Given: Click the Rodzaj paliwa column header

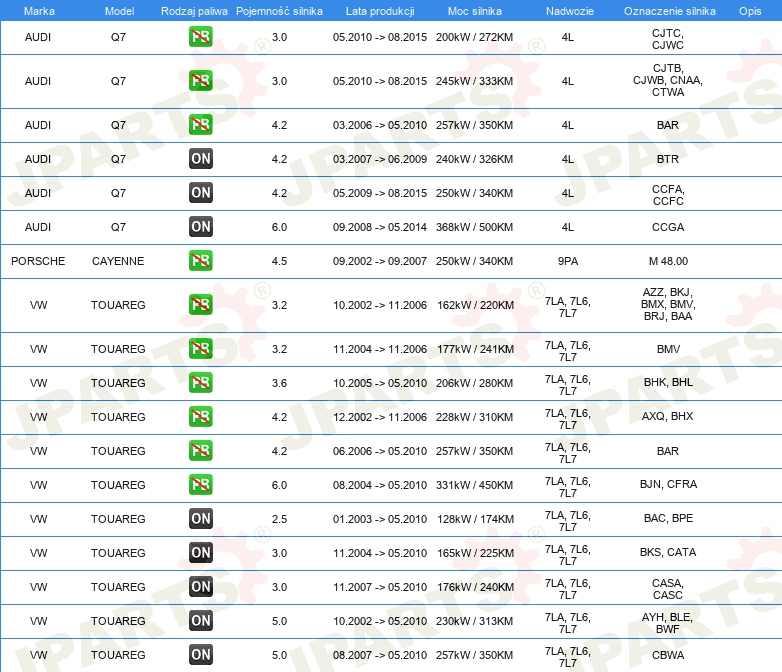Looking at the screenshot, I should tap(194, 11).
